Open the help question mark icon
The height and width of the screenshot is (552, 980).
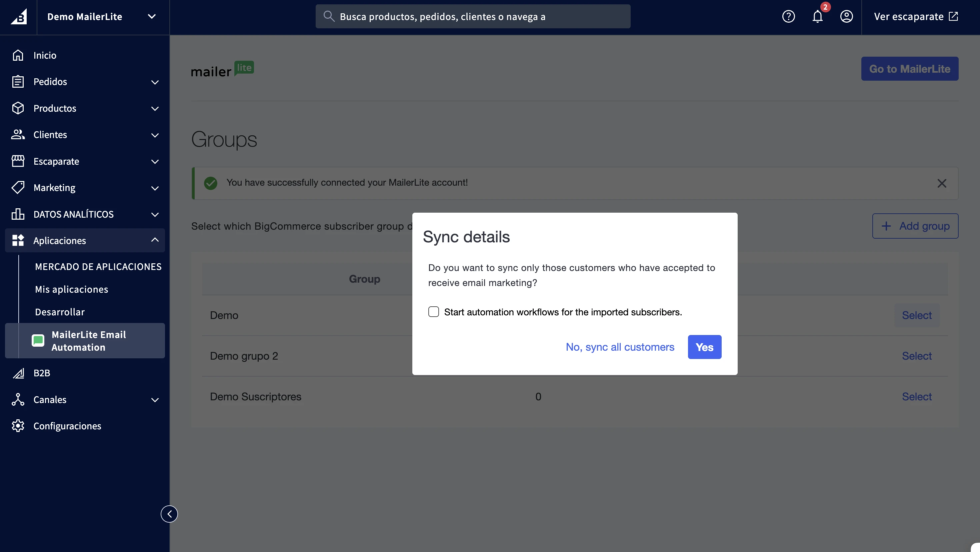coord(788,16)
